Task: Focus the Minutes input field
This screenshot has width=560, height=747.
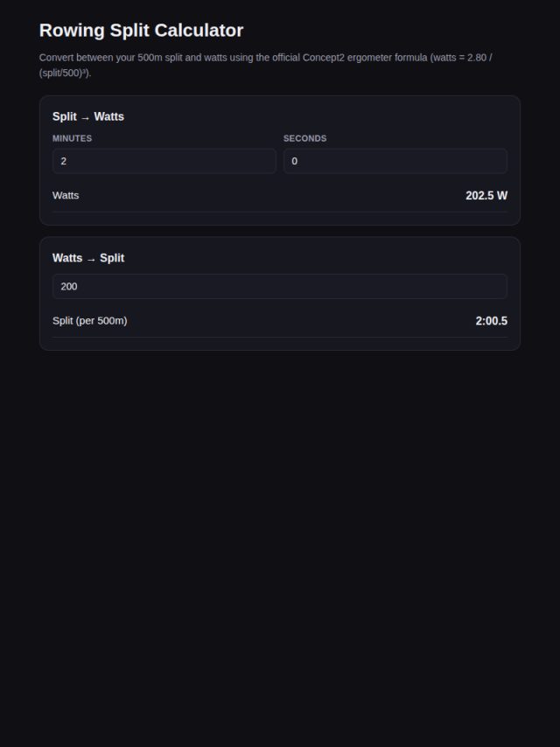Action: pos(164,161)
